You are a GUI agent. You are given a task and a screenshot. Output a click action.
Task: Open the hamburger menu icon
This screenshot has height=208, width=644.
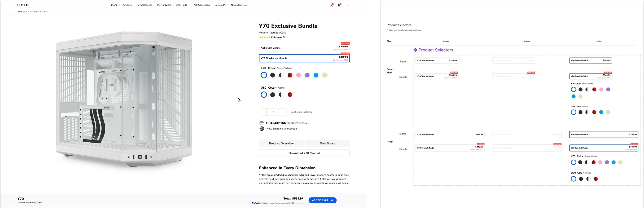tap(347, 5)
